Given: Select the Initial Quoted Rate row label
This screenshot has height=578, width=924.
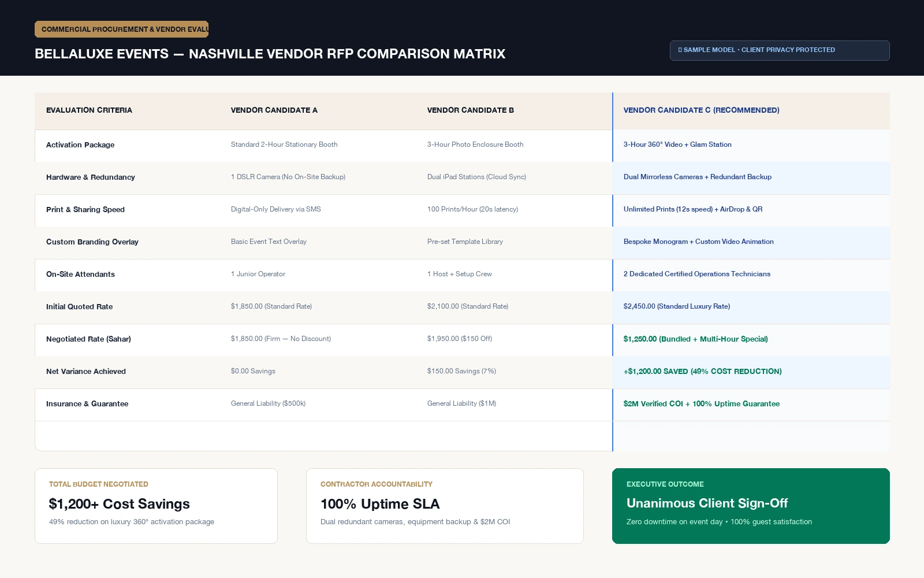Looking at the screenshot, I should tap(79, 307).
